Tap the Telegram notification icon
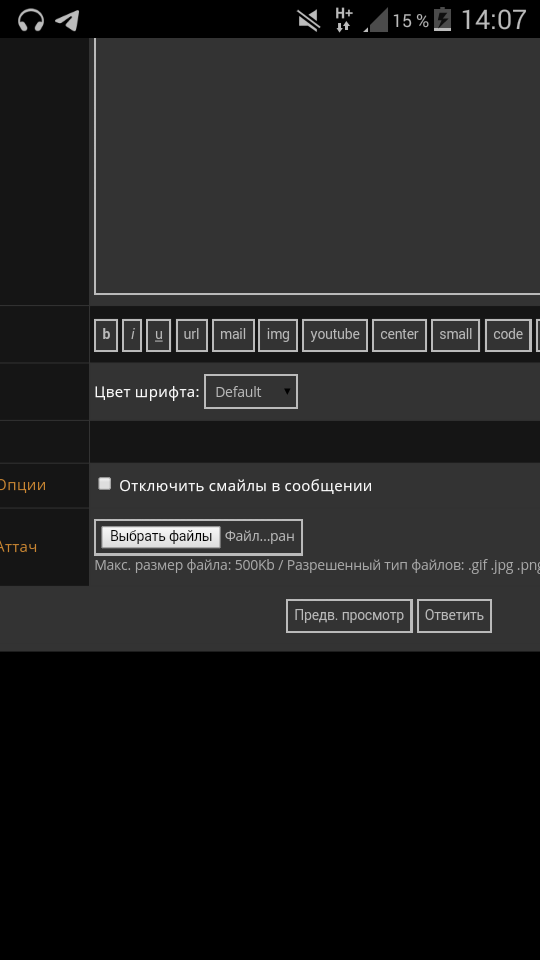Viewport: 540px width, 960px height. point(67,20)
